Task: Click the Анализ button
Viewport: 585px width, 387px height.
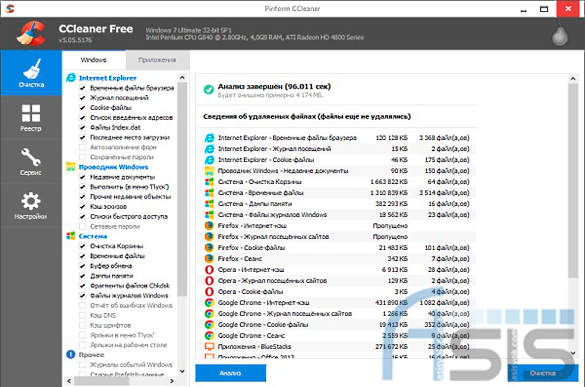Action: tap(231, 373)
